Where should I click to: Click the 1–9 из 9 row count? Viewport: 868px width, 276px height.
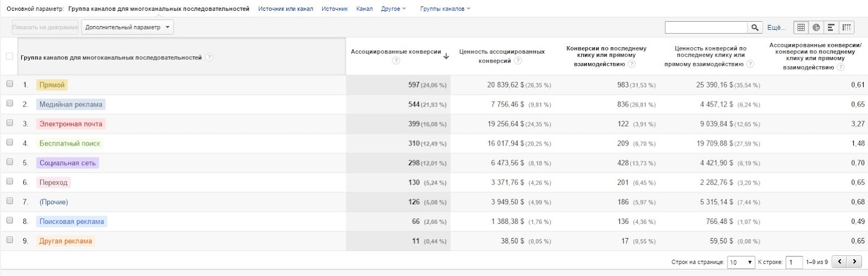click(x=816, y=262)
